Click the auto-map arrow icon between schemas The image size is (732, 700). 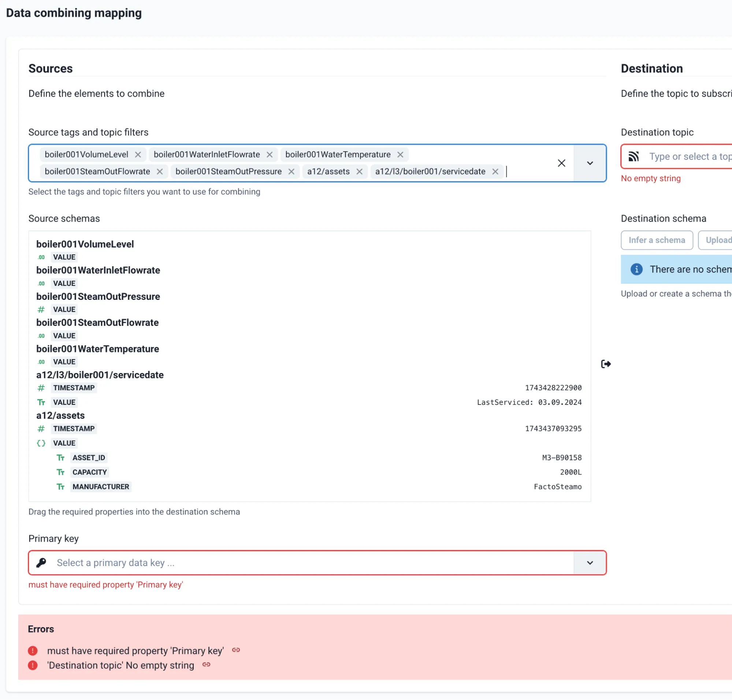pyautogui.click(x=606, y=364)
